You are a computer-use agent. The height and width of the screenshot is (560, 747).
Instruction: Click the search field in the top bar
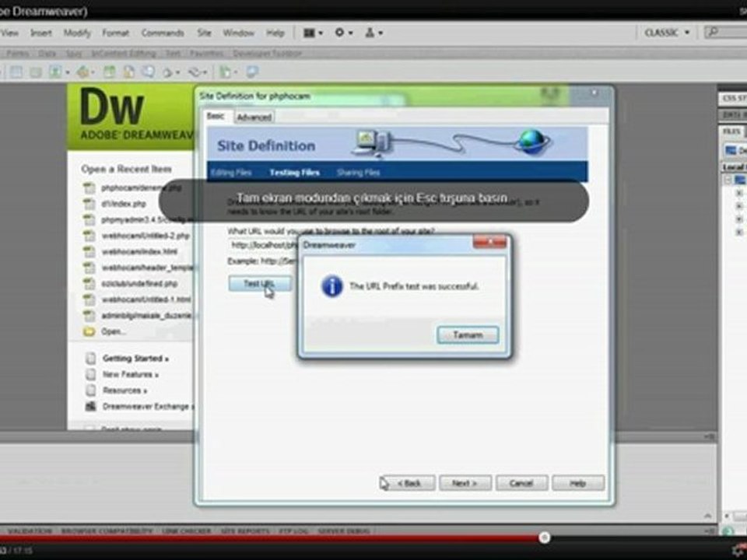click(726, 33)
